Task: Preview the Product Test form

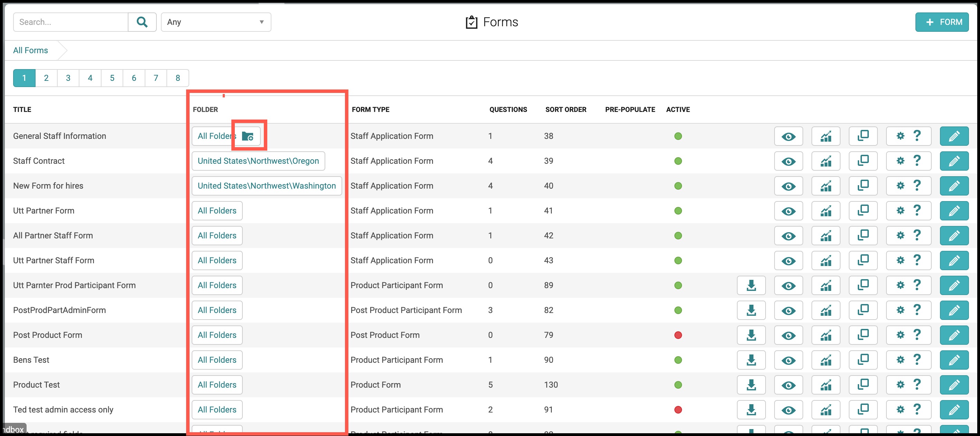Action: pos(788,385)
